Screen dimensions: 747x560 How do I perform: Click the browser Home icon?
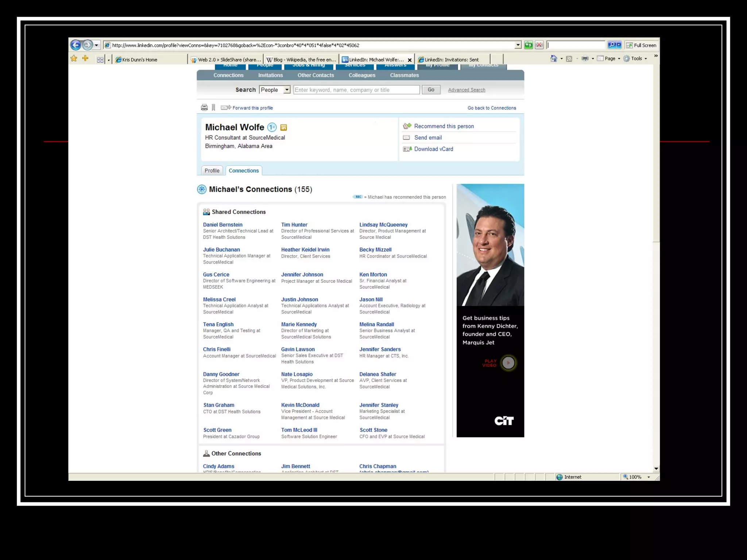point(554,59)
